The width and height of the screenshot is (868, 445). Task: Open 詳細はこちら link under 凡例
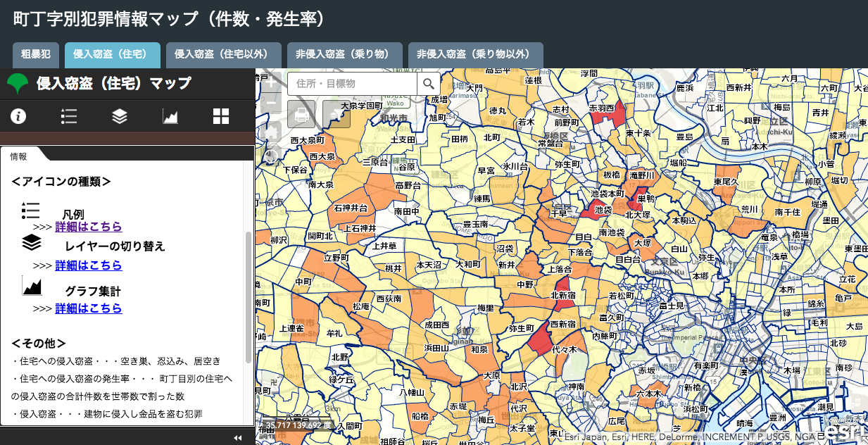click(x=89, y=227)
